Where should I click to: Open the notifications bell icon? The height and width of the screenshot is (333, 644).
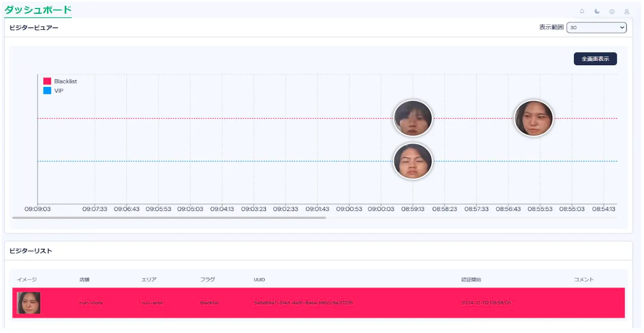[582, 11]
